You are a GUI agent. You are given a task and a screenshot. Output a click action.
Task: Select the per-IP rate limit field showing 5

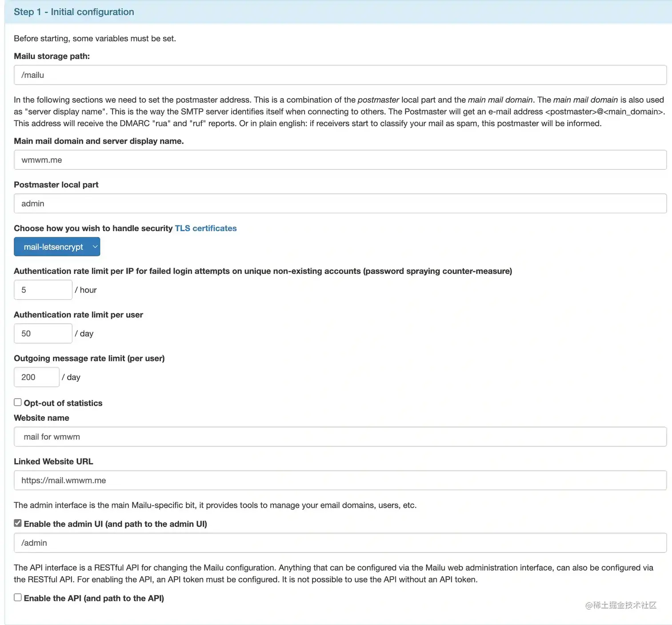43,290
